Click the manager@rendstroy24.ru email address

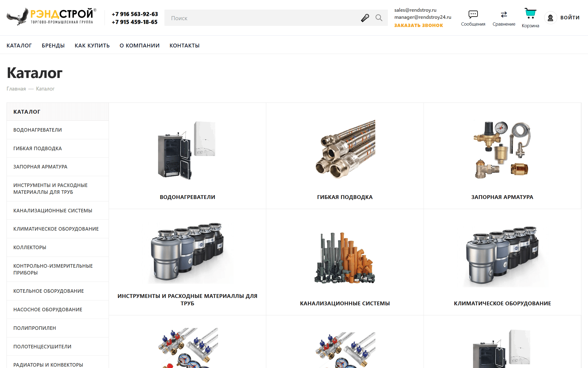(x=423, y=17)
